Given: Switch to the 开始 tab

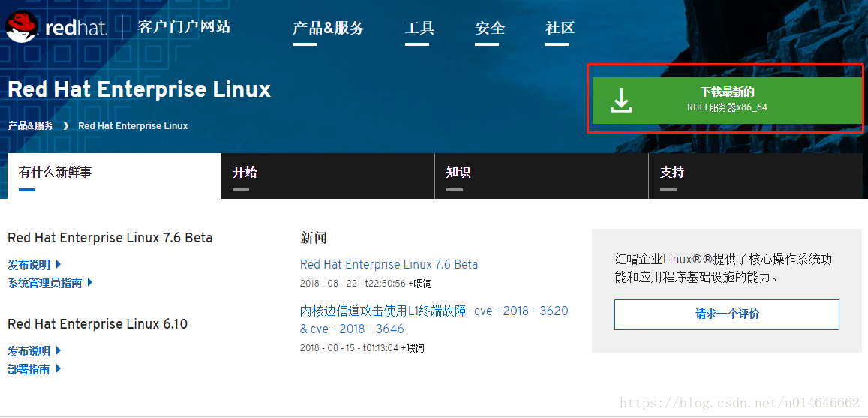Looking at the screenshot, I should pos(328,176).
